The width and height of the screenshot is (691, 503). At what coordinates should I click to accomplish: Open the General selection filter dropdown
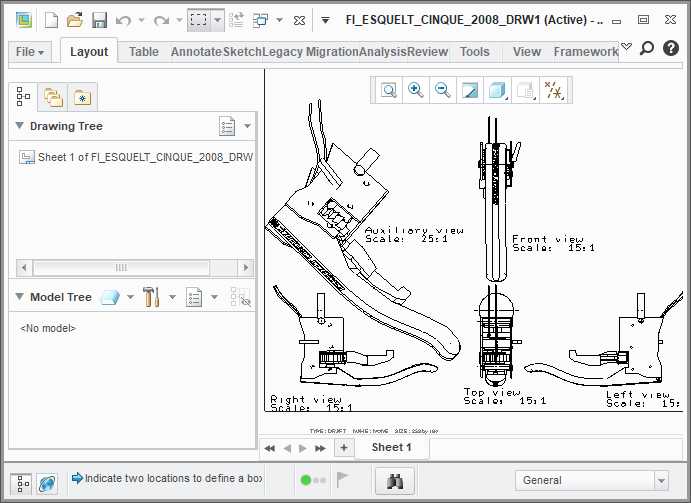tap(592, 481)
